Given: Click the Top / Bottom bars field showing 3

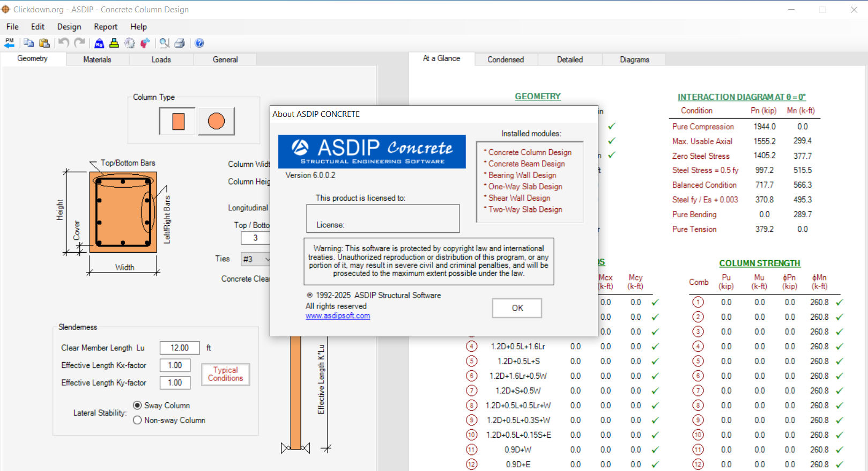Looking at the screenshot, I should tap(255, 238).
